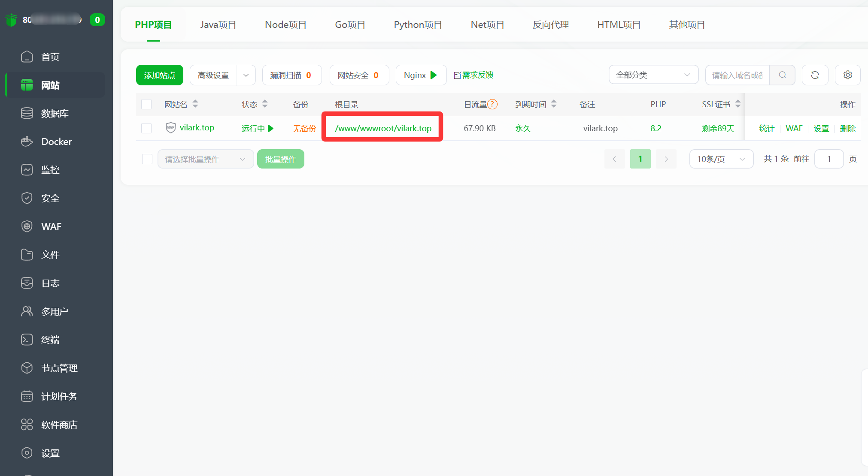The height and width of the screenshot is (476, 868).
Task: Open the table settings gear icon
Action: coord(847,75)
